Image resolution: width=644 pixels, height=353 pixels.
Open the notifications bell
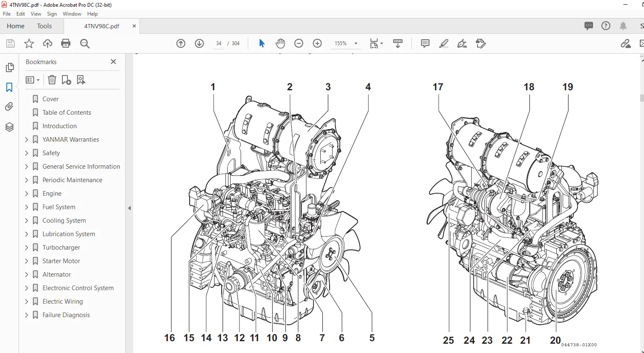tap(623, 26)
